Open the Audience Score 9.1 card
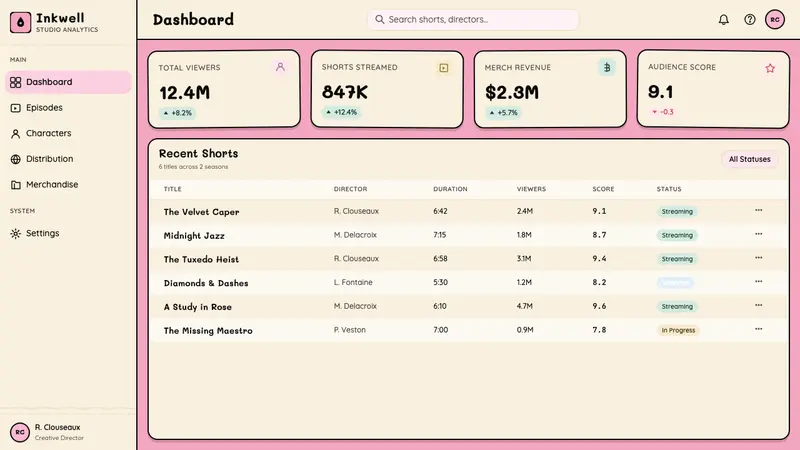 pyautogui.click(x=713, y=89)
